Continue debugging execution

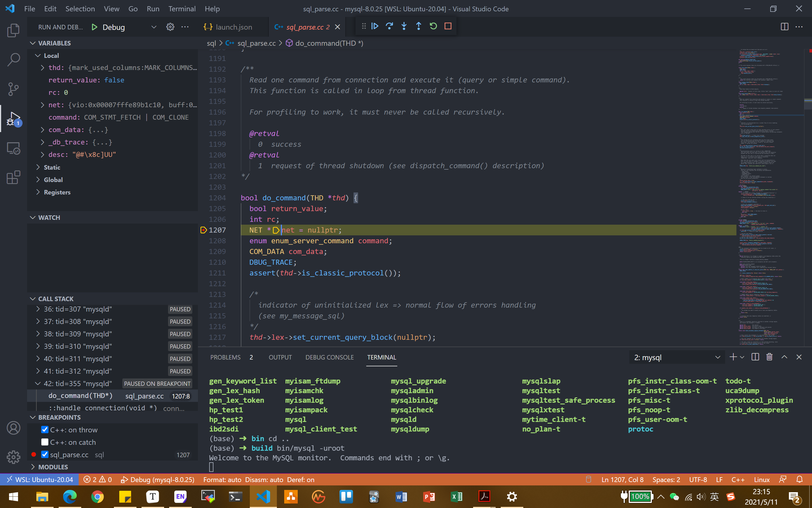[x=375, y=26]
